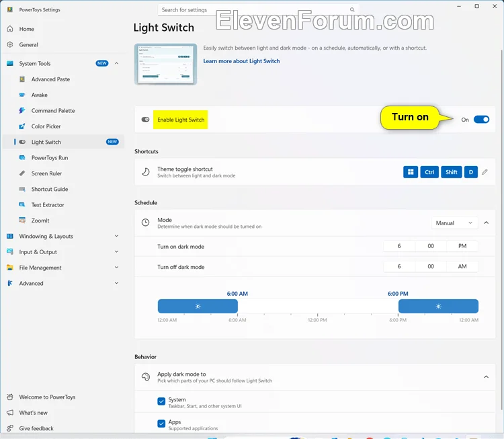Open Give feedback entry
Screen dimensions: 504x439
click(63, 428)
